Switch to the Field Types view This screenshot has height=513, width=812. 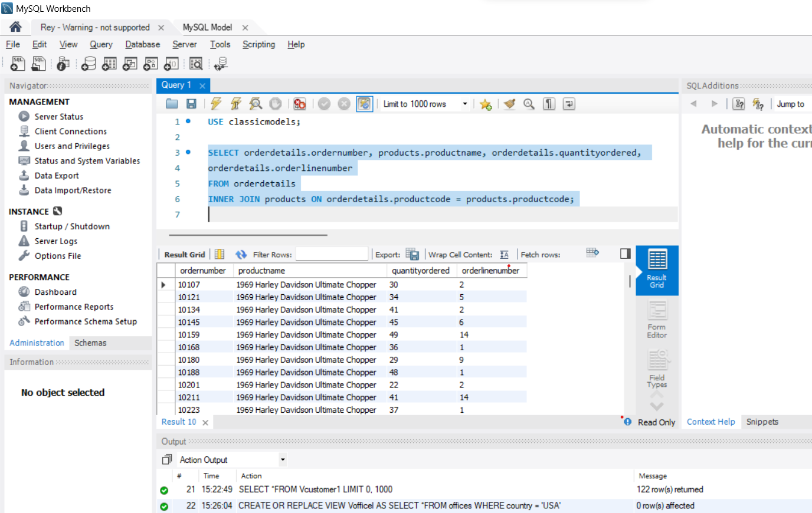tap(657, 370)
